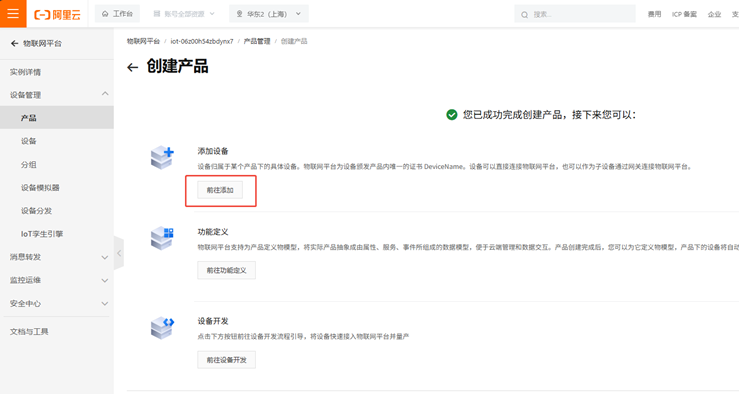This screenshot has width=739, height=394.
Task: Expand the 安全中心 section
Action: (57, 304)
